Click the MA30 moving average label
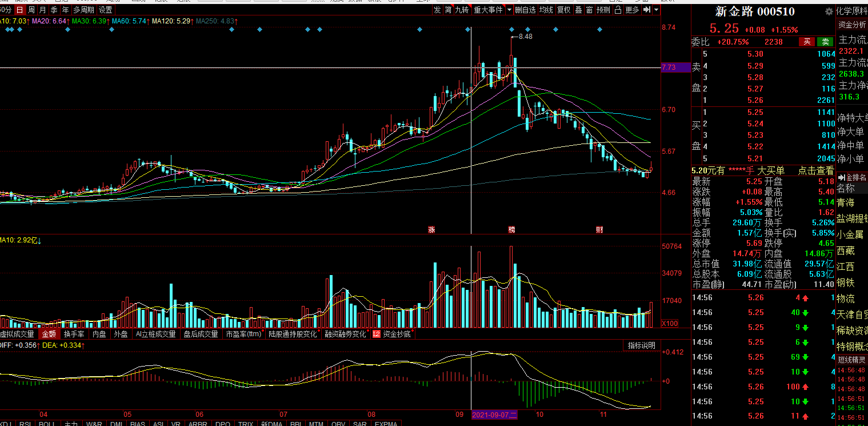Image resolution: width=868 pixels, height=426 pixels. 90,21
